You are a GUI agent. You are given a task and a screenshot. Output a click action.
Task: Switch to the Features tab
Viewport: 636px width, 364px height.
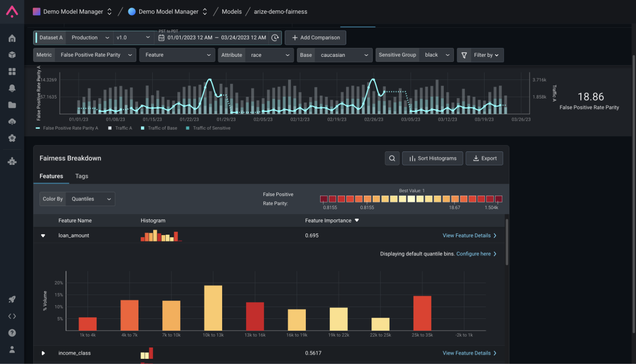51,176
